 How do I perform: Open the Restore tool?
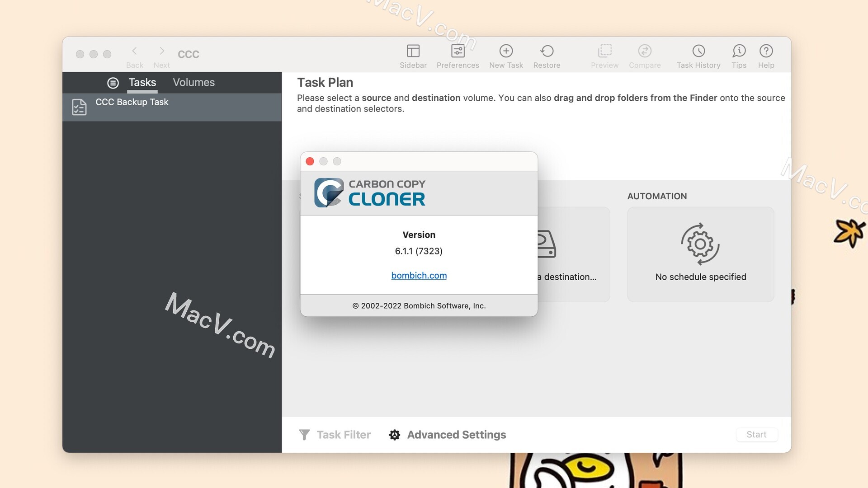pyautogui.click(x=547, y=54)
